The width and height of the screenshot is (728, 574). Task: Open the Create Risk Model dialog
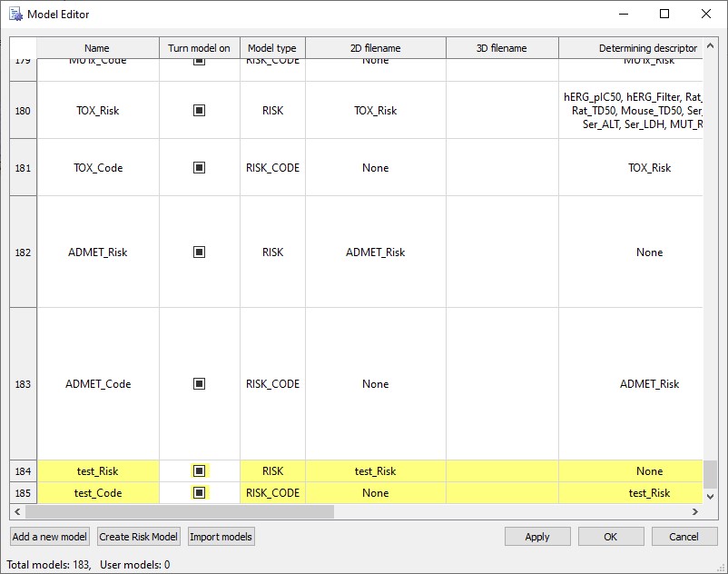pos(138,537)
